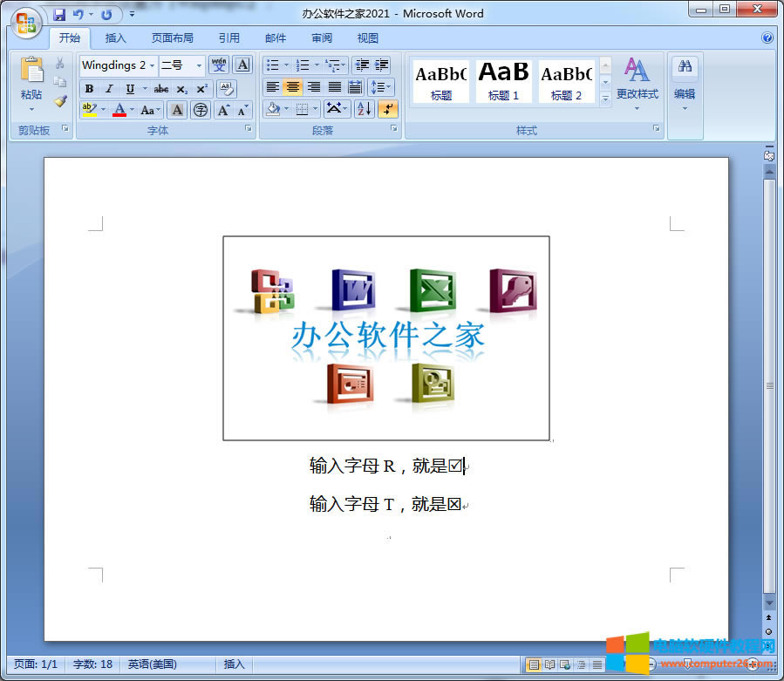Toggle subscript formatting

click(x=182, y=89)
